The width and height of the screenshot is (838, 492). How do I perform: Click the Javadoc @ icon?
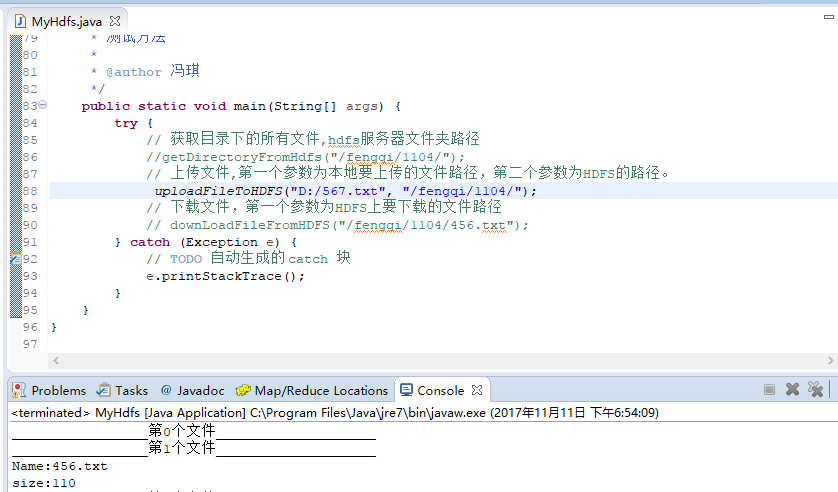(166, 390)
